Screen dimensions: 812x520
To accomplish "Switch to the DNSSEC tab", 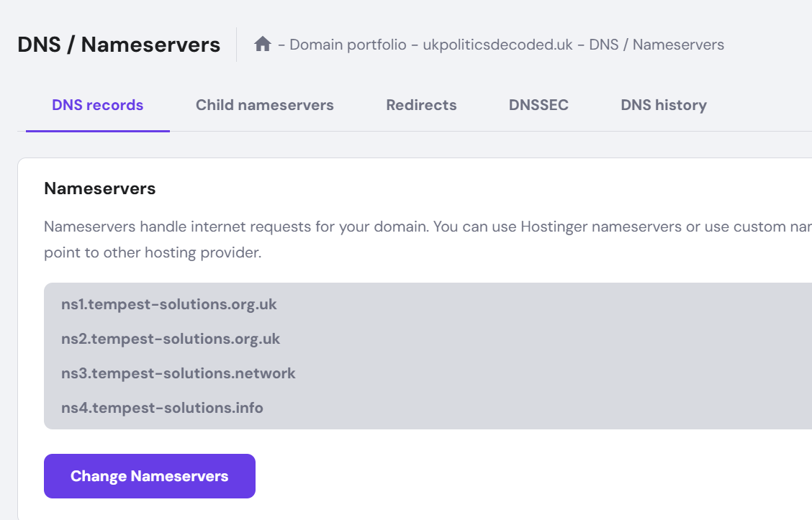I will click(x=538, y=105).
